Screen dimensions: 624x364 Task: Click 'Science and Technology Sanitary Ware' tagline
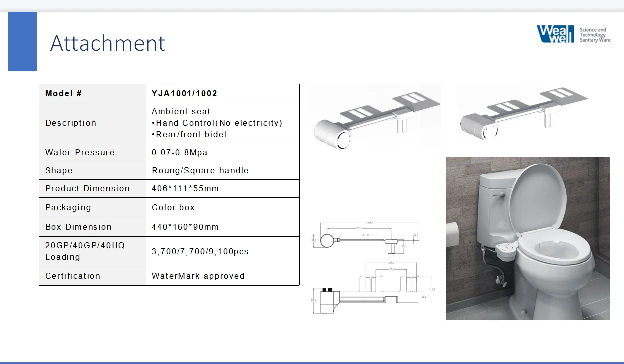pos(595,35)
